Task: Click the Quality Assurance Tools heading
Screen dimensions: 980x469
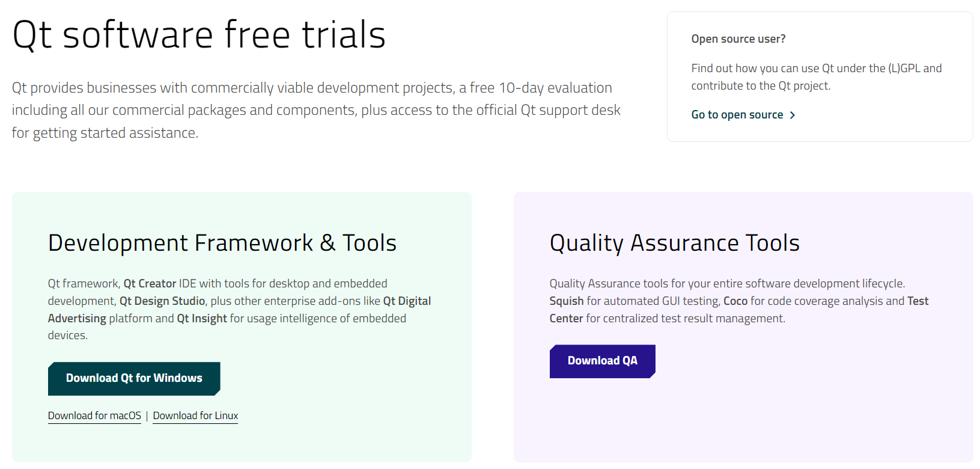Action: click(x=674, y=243)
